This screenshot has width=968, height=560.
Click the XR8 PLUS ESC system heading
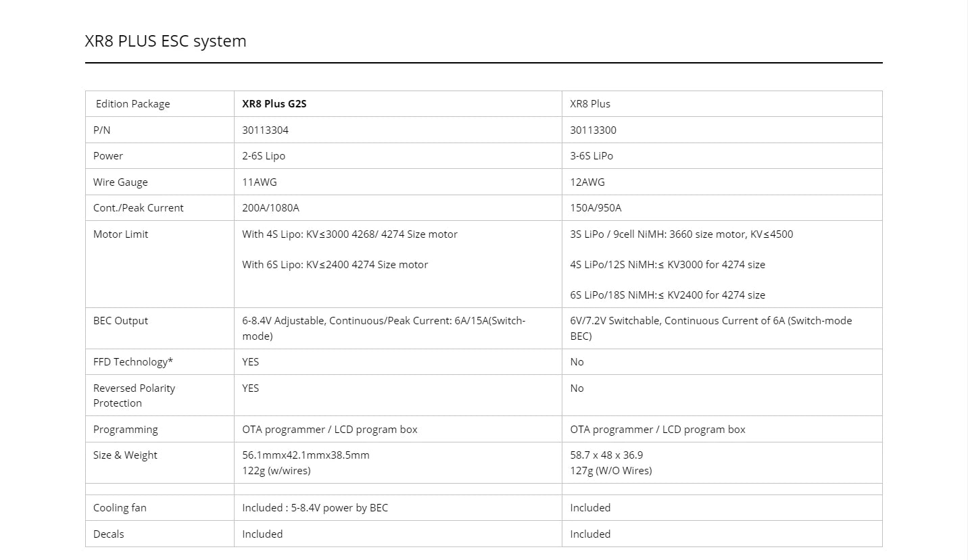[166, 41]
